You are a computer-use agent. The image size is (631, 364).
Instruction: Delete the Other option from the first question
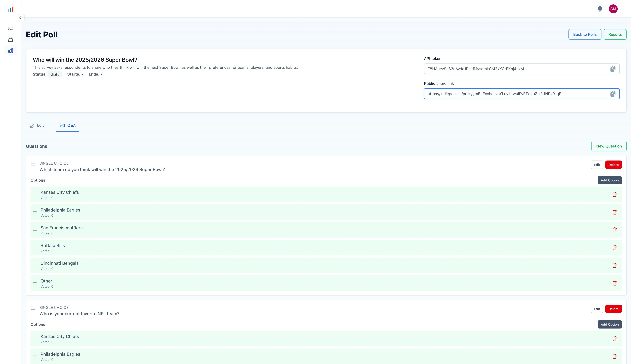coord(615,283)
